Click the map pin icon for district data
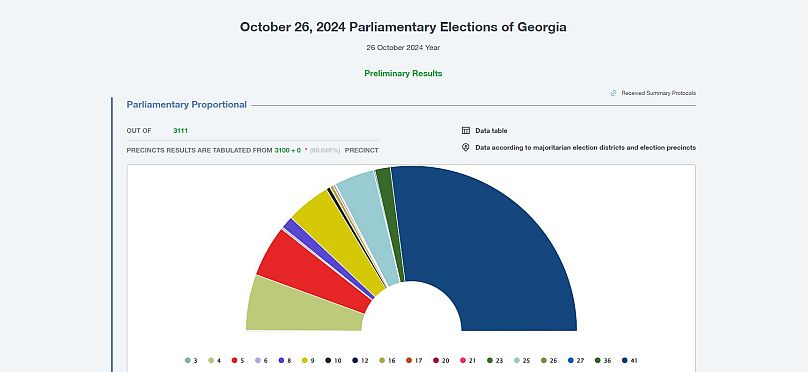The width and height of the screenshot is (808, 372). tap(466, 147)
